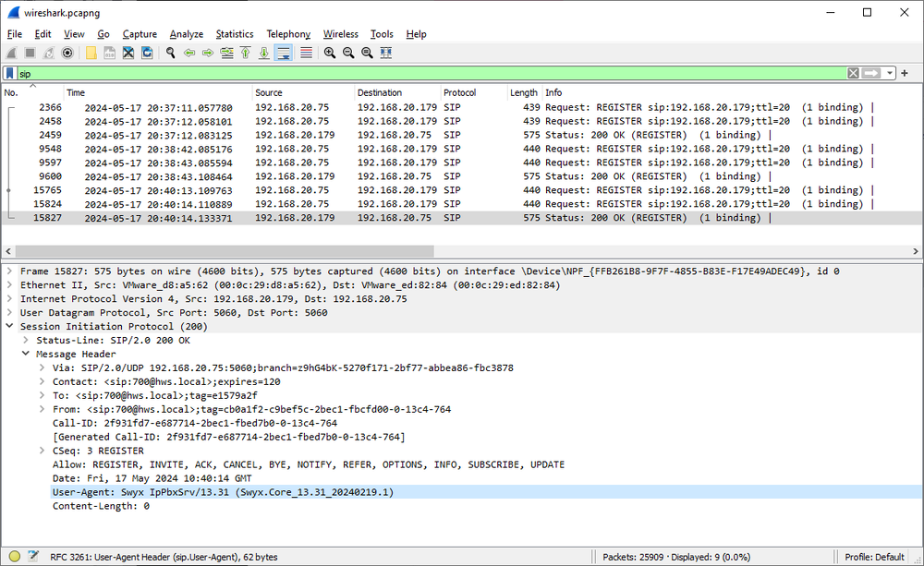Toggle auto-scroll during live capture
The width and height of the screenshot is (924, 566).
(284, 53)
